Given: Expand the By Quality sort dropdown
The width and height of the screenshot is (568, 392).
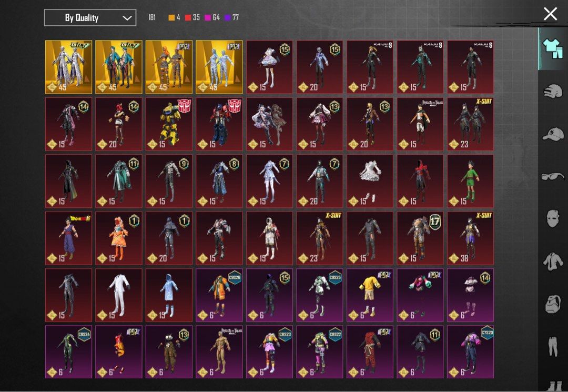Looking at the screenshot, I should pyautogui.click(x=90, y=18).
